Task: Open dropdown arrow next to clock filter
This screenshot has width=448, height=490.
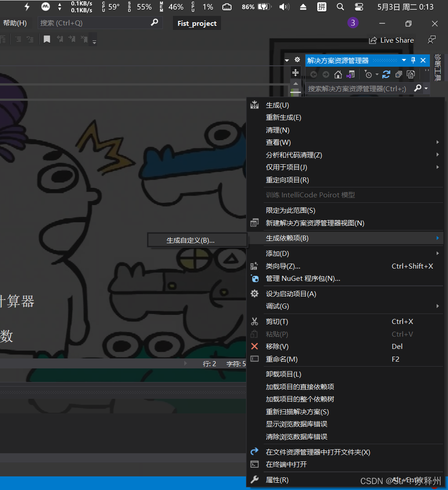Action: pyautogui.click(x=377, y=75)
